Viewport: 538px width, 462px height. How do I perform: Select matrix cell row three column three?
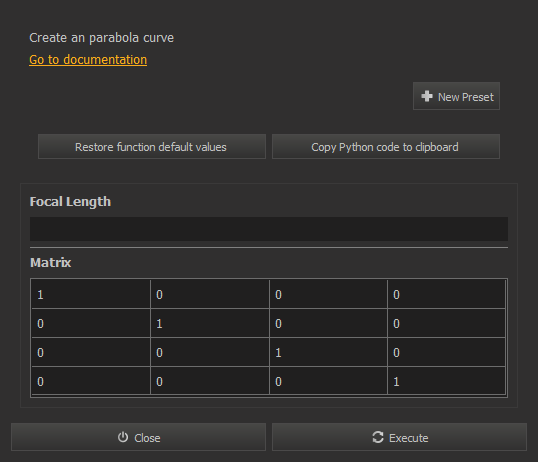[x=329, y=353]
